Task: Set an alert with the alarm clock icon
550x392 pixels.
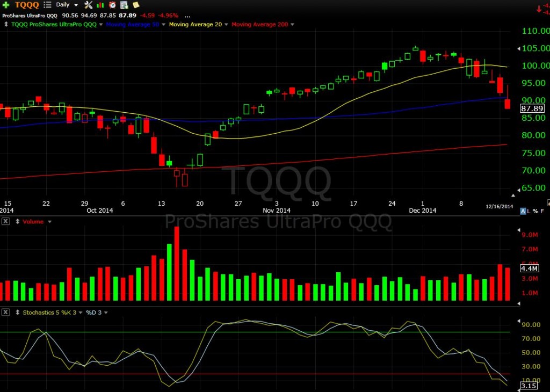Action: coord(112,5)
